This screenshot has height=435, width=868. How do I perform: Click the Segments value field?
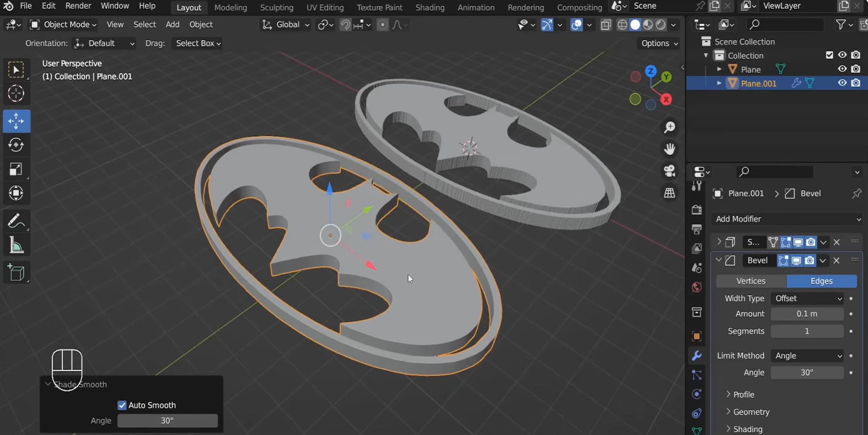point(807,331)
